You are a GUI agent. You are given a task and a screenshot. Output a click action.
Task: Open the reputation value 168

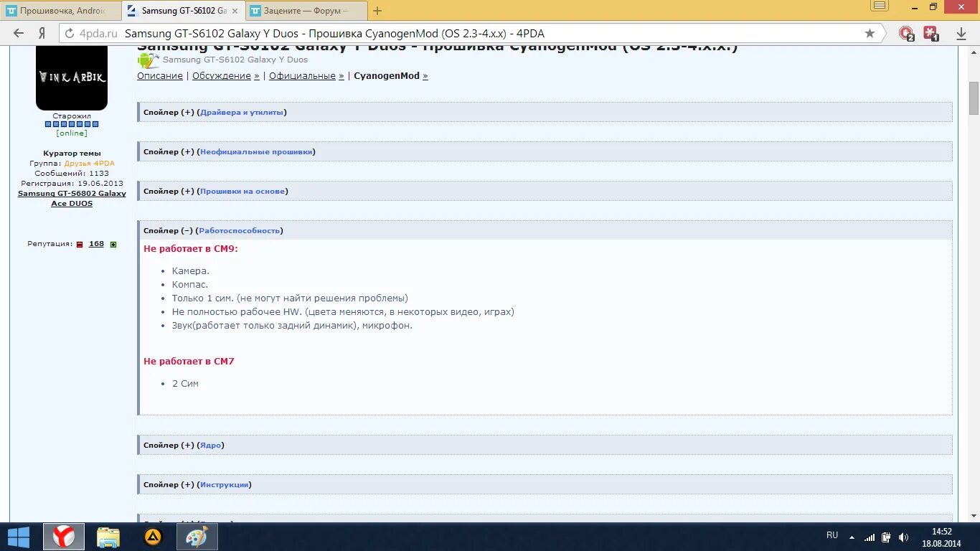[x=96, y=244]
